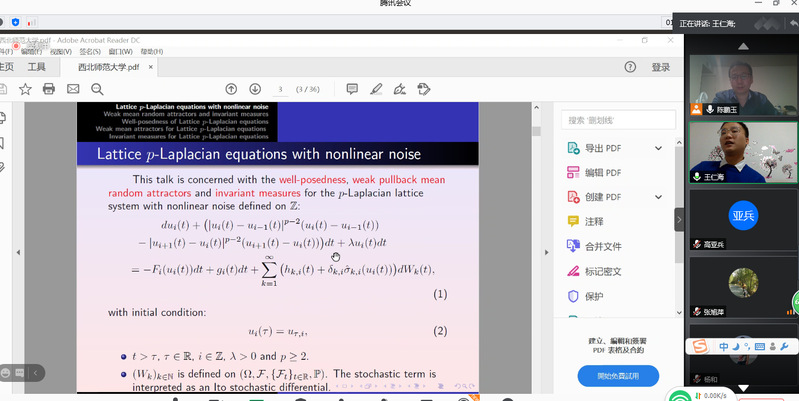Click the 登录 sign-in link

pos(661,67)
